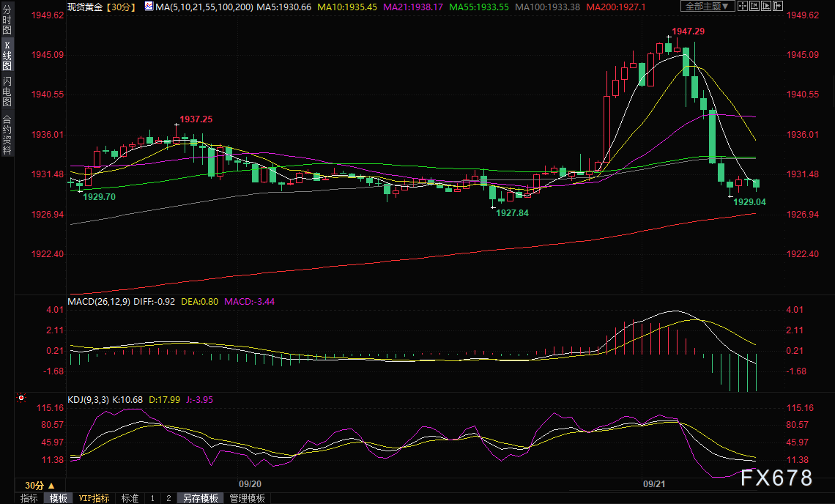Expand the 30分 timeframe selector at bottom left

(x=40, y=486)
